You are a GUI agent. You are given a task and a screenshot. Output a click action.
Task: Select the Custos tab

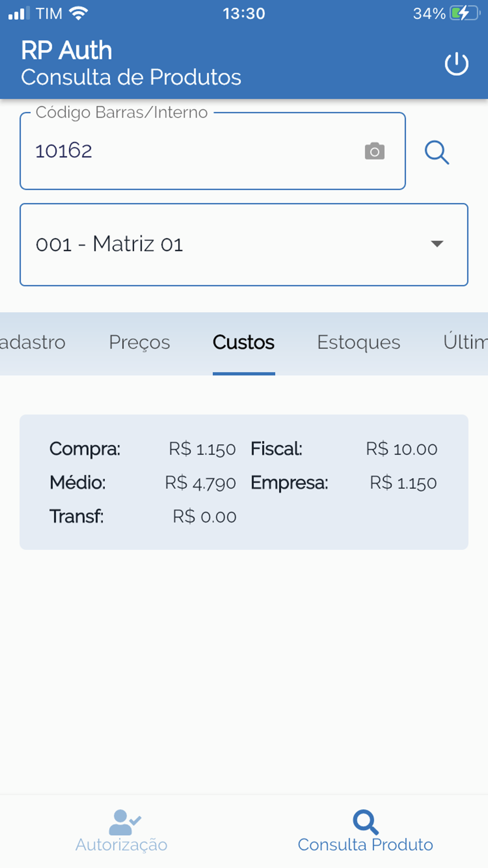(x=244, y=342)
